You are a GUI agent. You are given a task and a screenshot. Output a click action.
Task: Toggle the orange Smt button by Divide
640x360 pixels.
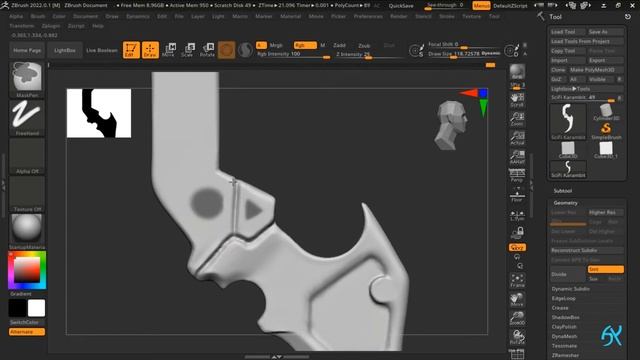point(605,269)
